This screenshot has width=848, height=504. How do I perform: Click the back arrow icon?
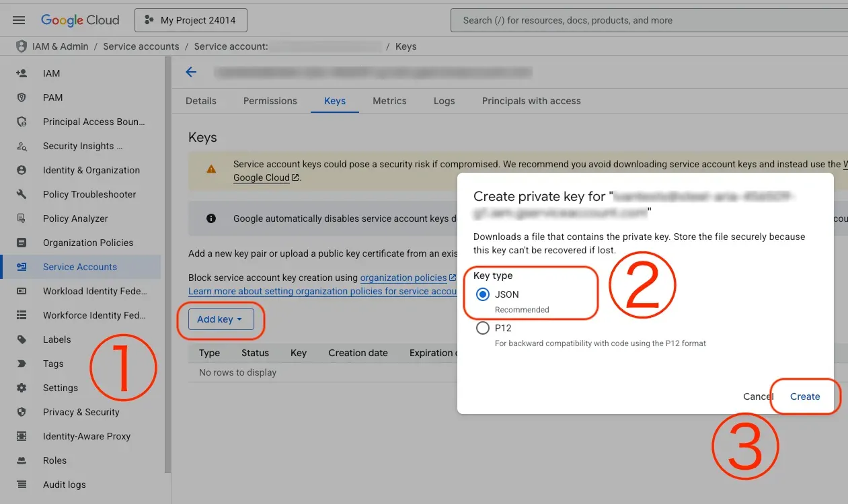coord(191,73)
